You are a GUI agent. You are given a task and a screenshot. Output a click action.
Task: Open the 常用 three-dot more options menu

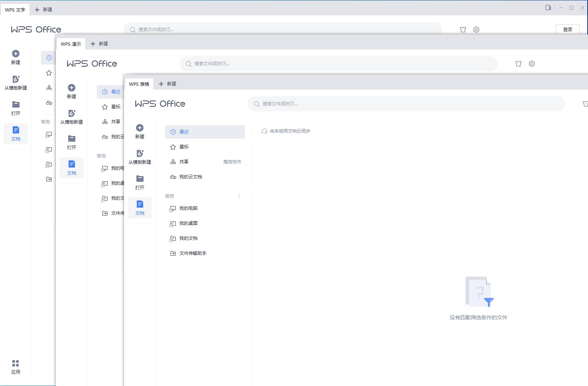(239, 196)
